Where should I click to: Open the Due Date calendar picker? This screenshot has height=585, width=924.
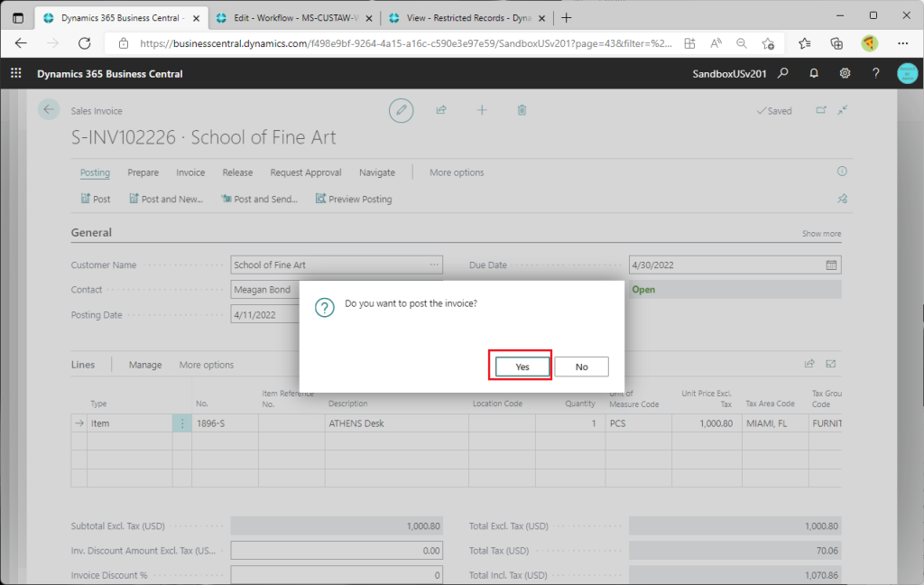pos(831,265)
